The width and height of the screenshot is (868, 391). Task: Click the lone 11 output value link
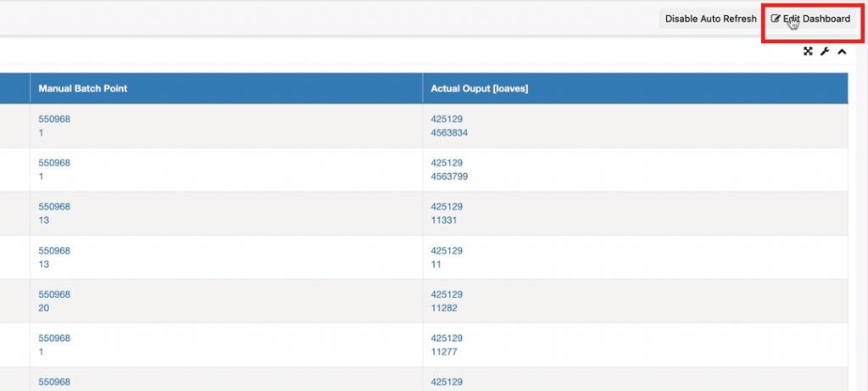437,264
